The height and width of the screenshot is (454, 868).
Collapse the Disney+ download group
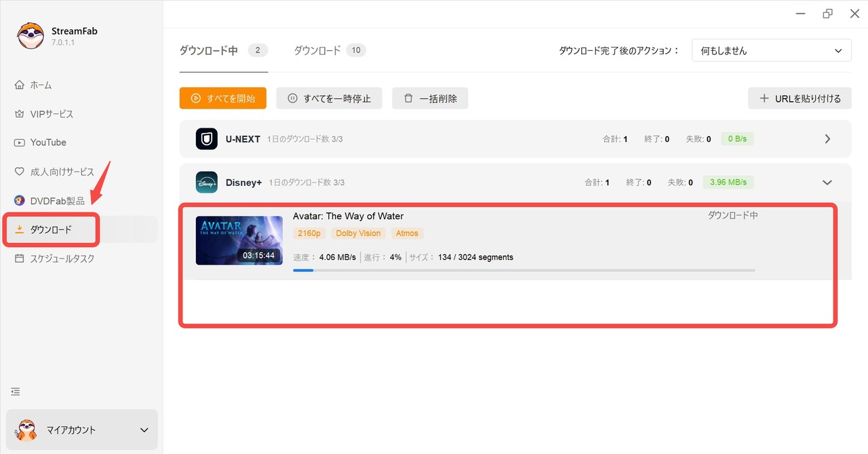point(827,183)
